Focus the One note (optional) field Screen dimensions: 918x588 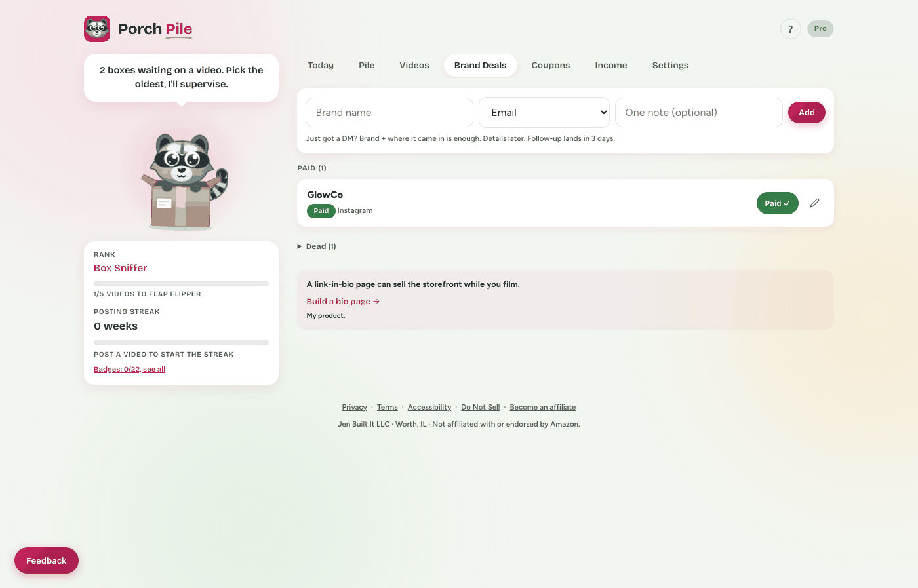[699, 113]
